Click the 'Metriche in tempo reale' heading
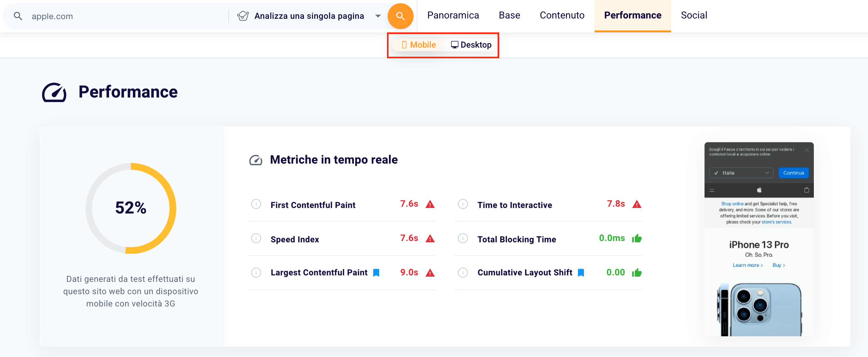 click(333, 159)
